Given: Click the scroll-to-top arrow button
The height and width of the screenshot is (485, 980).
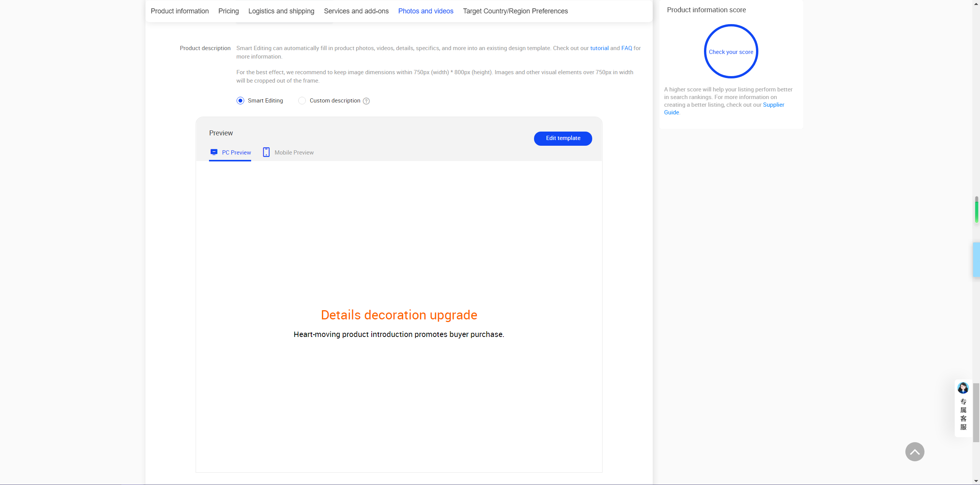Looking at the screenshot, I should (915, 452).
